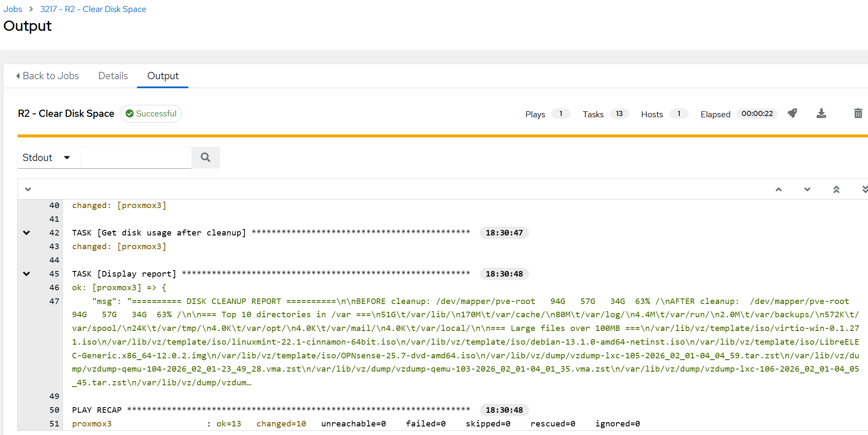Click the DISK CLEANUP REPORT message text
The height and width of the screenshot is (435, 868).
pos(465,342)
